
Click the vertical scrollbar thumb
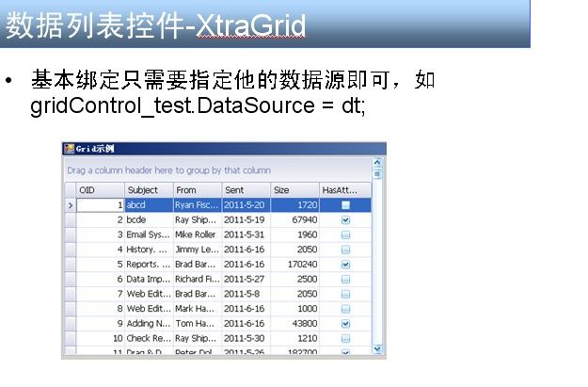pyautogui.click(x=377, y=174)
